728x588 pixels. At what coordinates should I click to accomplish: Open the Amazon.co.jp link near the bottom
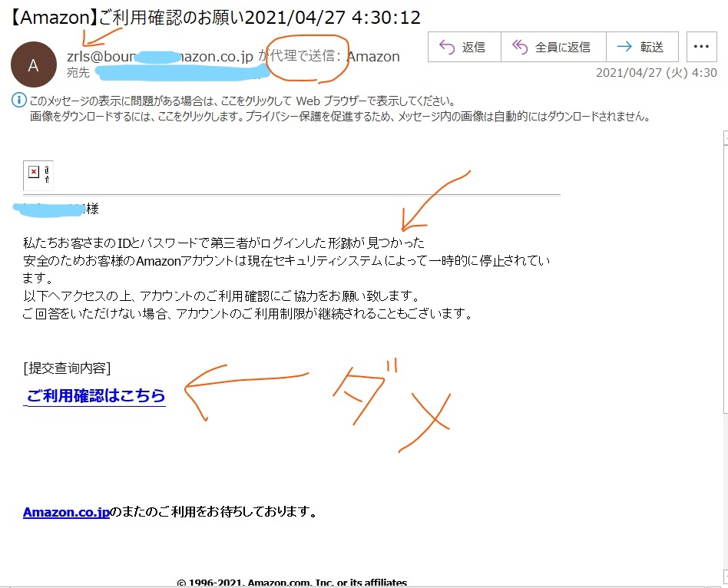point(66,512)
